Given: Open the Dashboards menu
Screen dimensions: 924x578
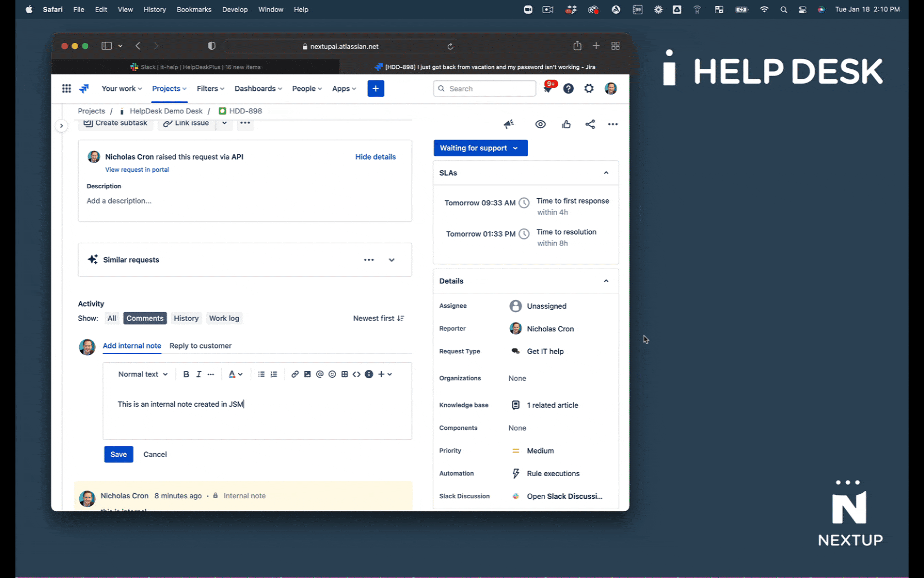Looking at the screenshot, I should tap(258, 89).
